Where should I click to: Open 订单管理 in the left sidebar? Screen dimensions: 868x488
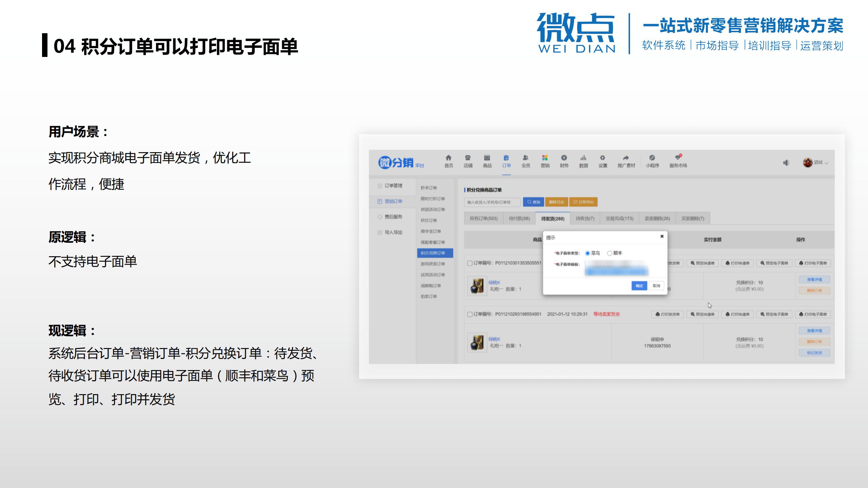pos(390,186)
